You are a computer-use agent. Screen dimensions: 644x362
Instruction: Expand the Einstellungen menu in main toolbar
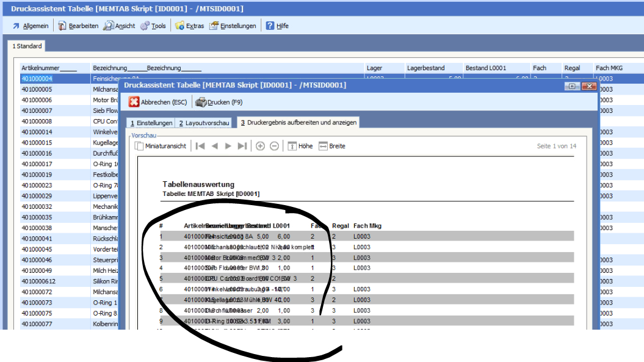pos(233,26)
